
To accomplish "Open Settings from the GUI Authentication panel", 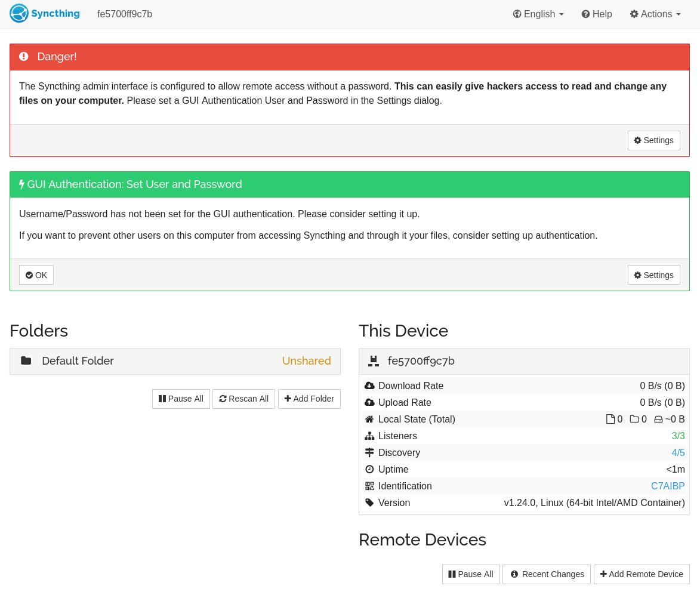I will 653,275.
